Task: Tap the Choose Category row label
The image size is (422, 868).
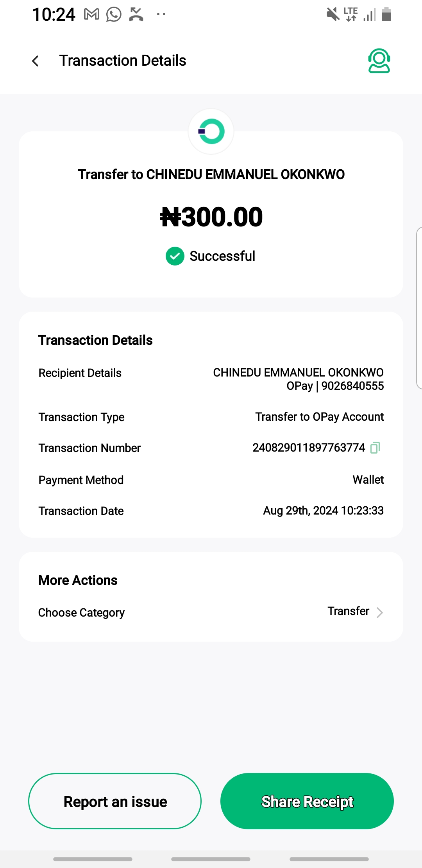Action: pos(81,612)
